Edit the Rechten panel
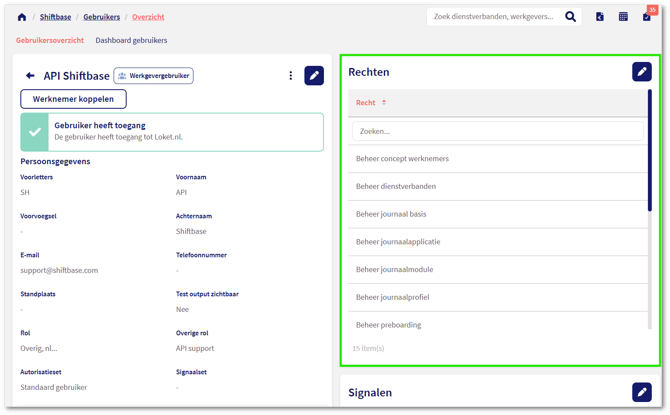The image size is (670, 415). click(641, 72)
